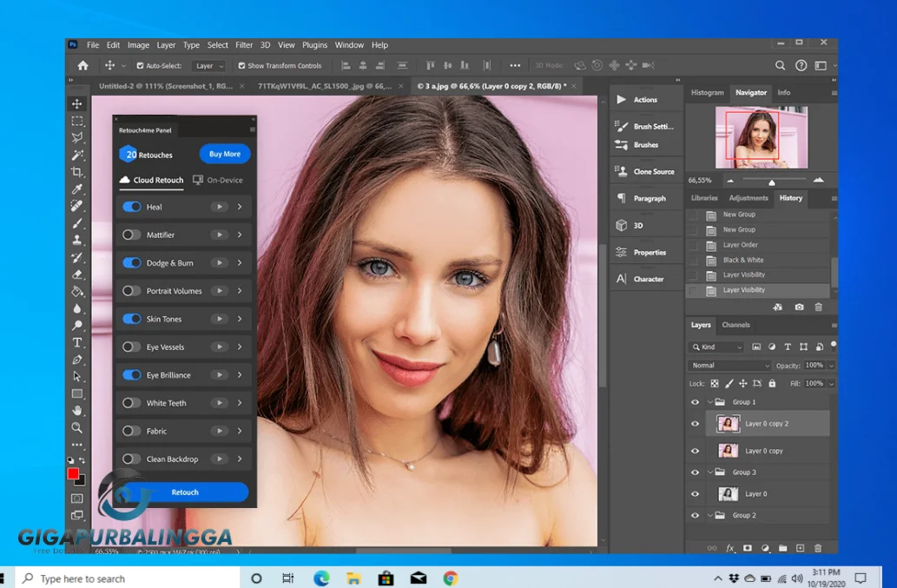
Task: Open the Kind filter dropdown
Action: (x=716, y=347)
